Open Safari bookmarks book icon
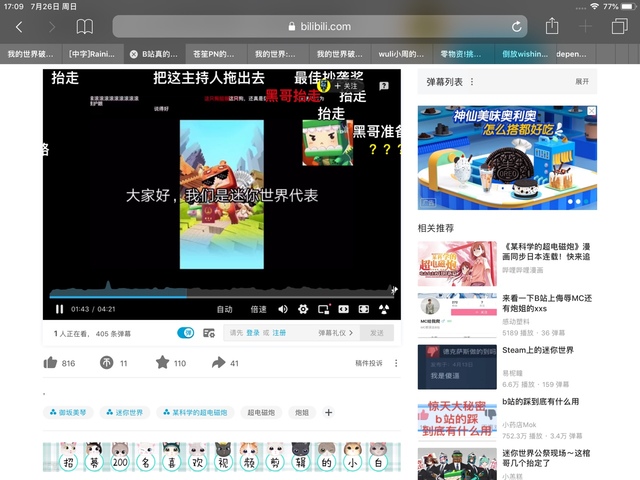This screenshot has width=640, height=480. pyautogui.click(x=85, y=27)
